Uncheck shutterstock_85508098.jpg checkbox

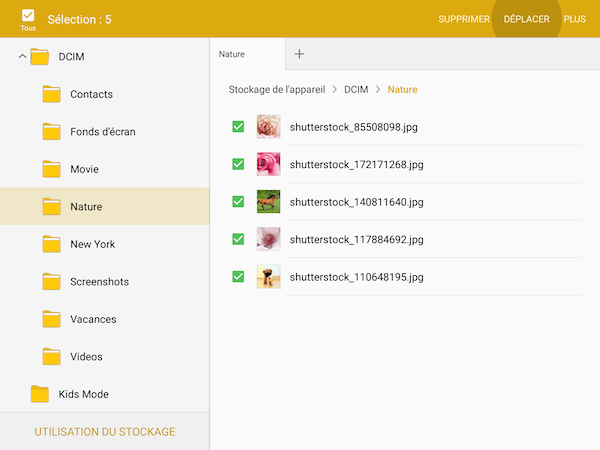[x=238, y=126]
